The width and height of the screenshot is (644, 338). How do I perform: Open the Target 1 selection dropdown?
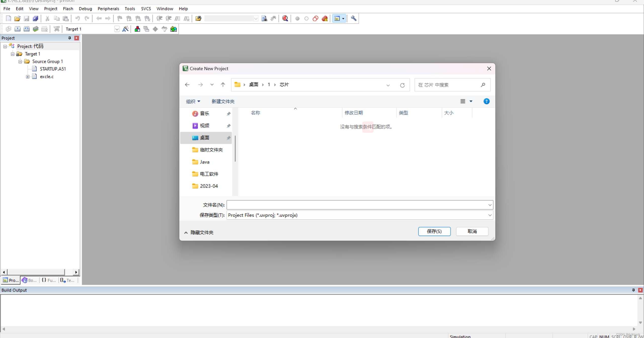[x=117, y=29]
